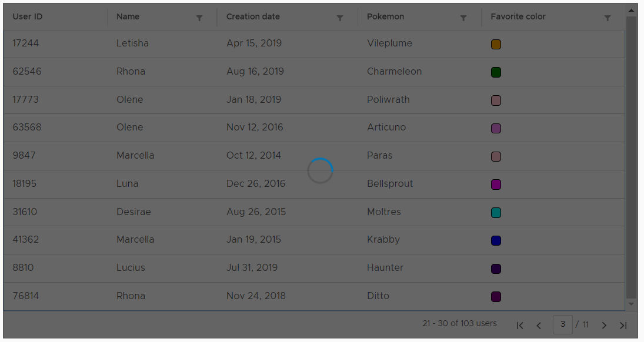
Task: Open the Creation date filter icon
Action: pos(340,18)
